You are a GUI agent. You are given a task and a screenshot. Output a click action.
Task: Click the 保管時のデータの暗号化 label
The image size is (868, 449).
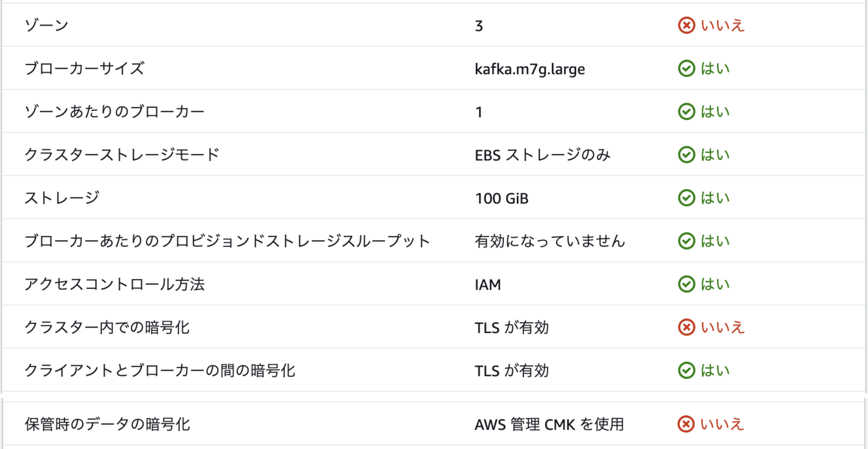click(107, 424)
